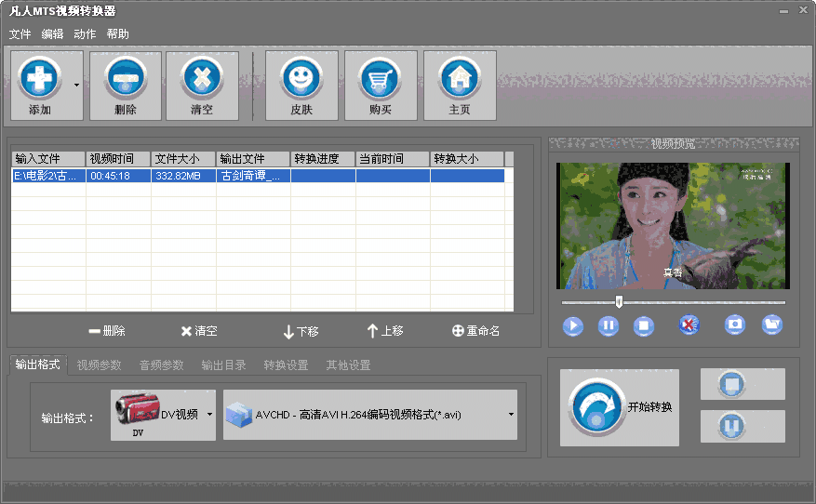Pause the video preview
The width and height of the screenshot is (816, 504).
(608, 325)
